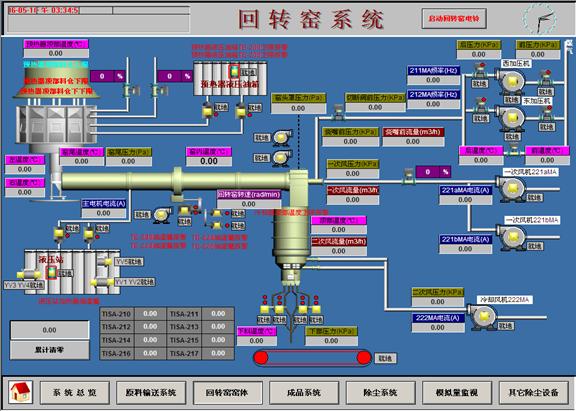Click the 主电机电流 value field
This screenshot has width=576, height=411.
[104, 213]
